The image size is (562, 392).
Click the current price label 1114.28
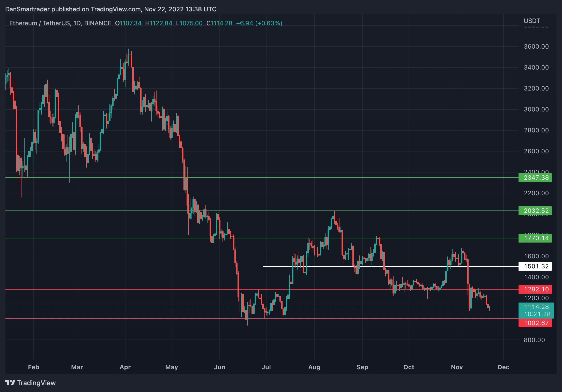(536, 307)
